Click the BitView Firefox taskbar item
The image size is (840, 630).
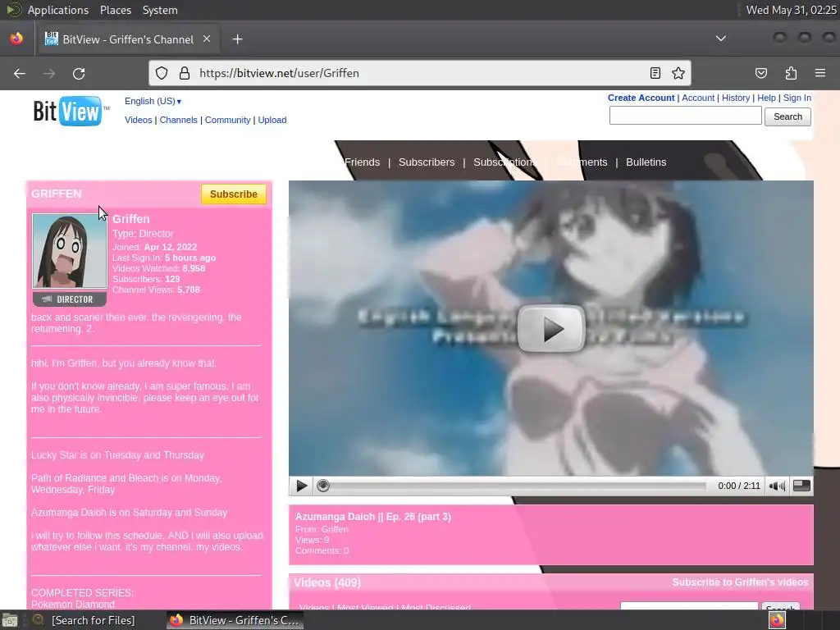(x=235, y=620)
